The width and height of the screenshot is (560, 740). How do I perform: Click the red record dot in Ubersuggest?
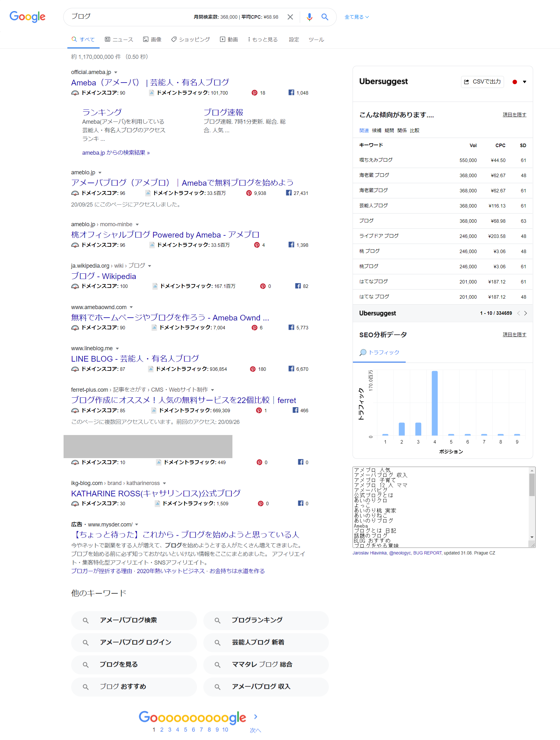click(514, 82)
